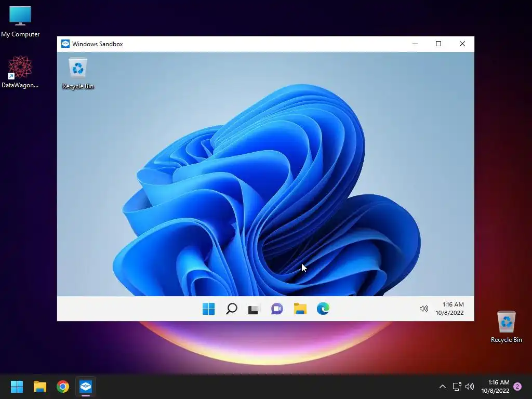This screenshot has height=399, width=532.
Task: Open the host clock and date
Action: (x=495, y=387)
